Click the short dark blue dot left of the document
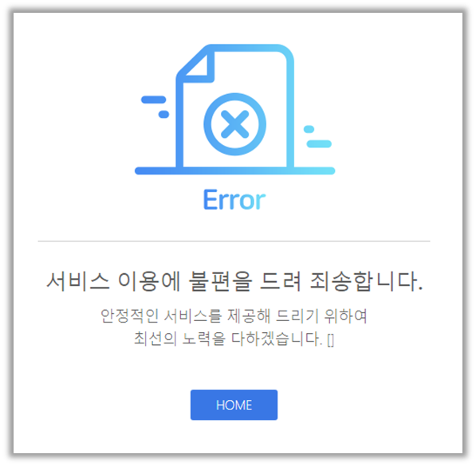Viewport: 476px width, 466px height. click(x=163, y=115)
